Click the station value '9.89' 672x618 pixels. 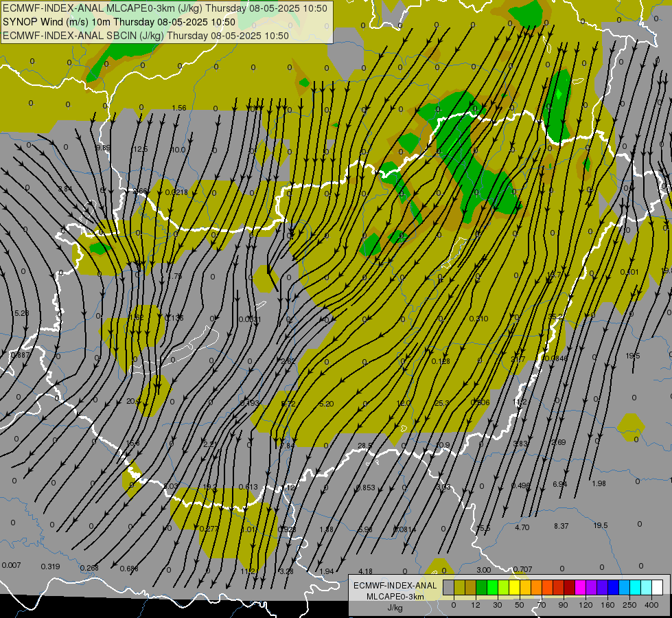(x=103, y=148)
